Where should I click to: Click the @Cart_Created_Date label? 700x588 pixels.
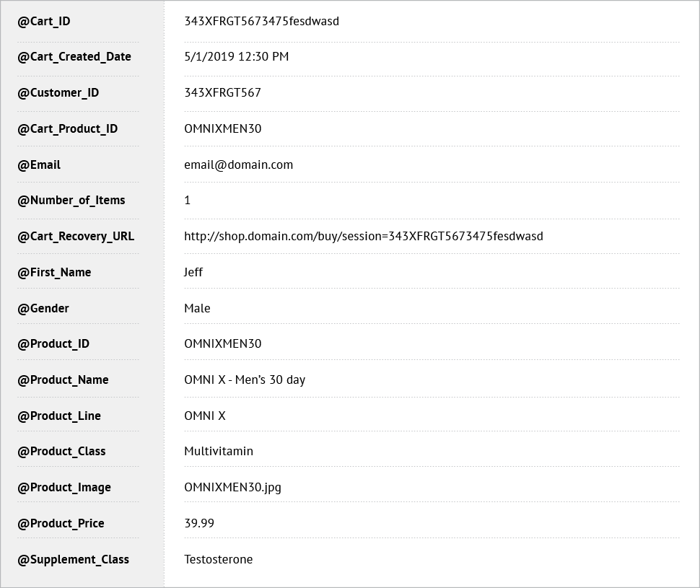click(74, 57)
